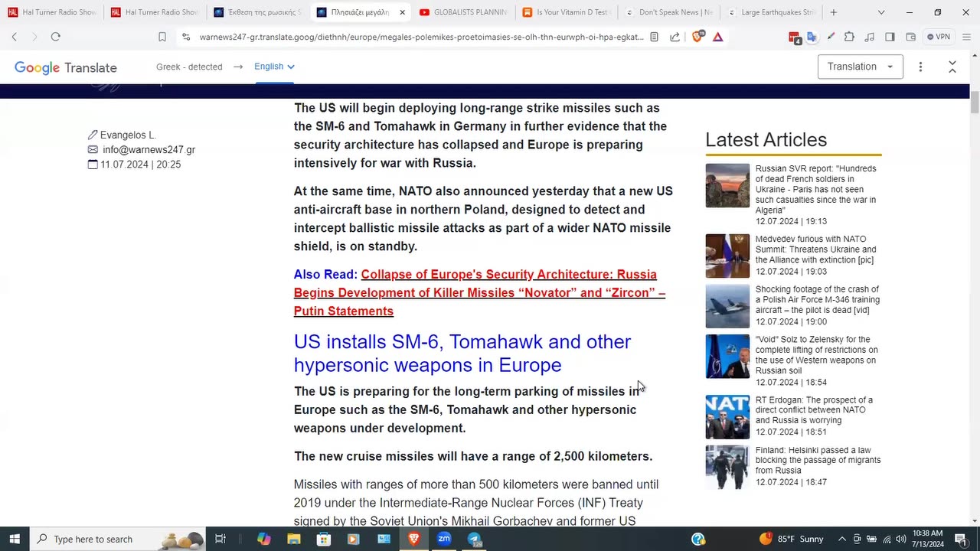The height and width of the screenshot is (551, 980).
Task: Go back using the back arrow
Action: tap(14, 37)
